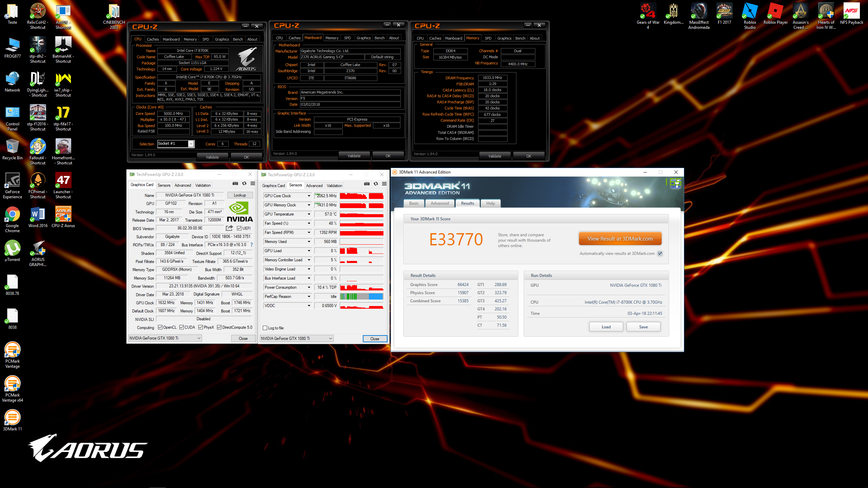This screenshot has width=868, height=488.
Task: Click the Save button in 3DMark Run Details
Action: coord(644,327)
